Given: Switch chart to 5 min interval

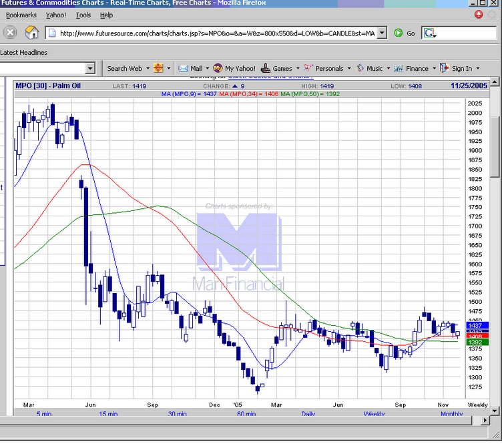Looking at the screenshot, I should click(x=44, y=413).
